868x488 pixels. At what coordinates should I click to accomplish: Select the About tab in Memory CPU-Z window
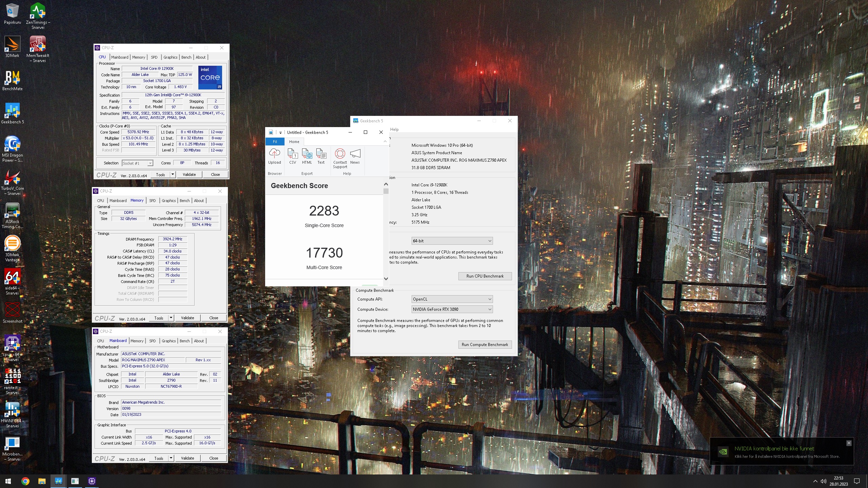[199, 201]
